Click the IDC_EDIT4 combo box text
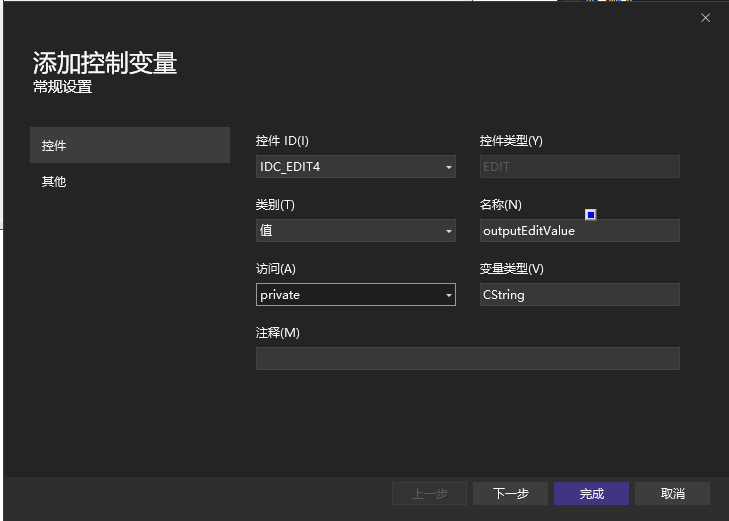Image resolution: width=729 pixels, height=521 pixels. click(x=290, y=167)
